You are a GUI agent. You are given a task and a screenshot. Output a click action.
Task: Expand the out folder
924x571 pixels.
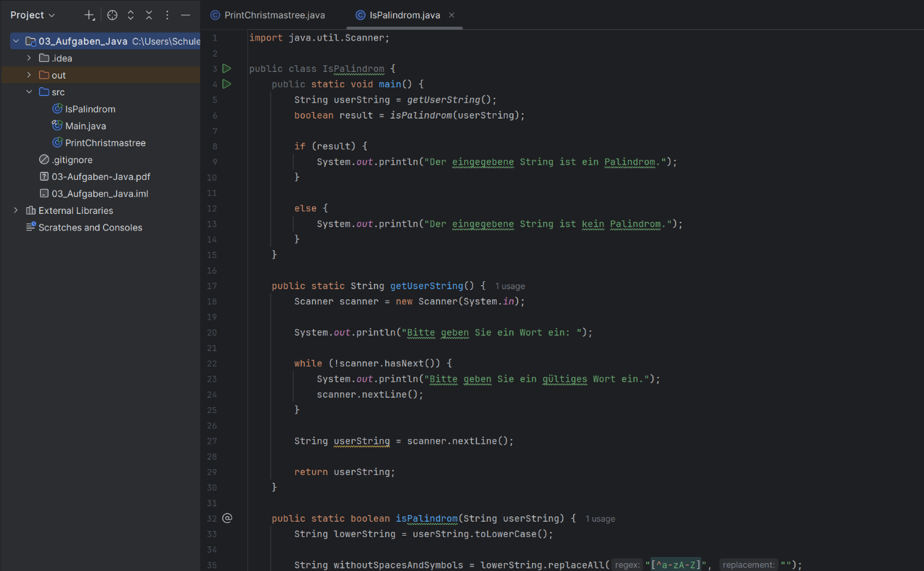tap(29, 75)
